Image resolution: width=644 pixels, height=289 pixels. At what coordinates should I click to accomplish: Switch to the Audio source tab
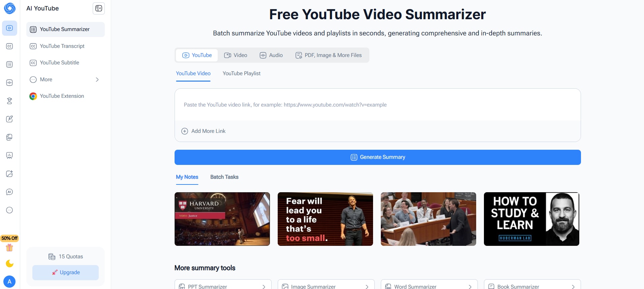(x=271, y=55)
